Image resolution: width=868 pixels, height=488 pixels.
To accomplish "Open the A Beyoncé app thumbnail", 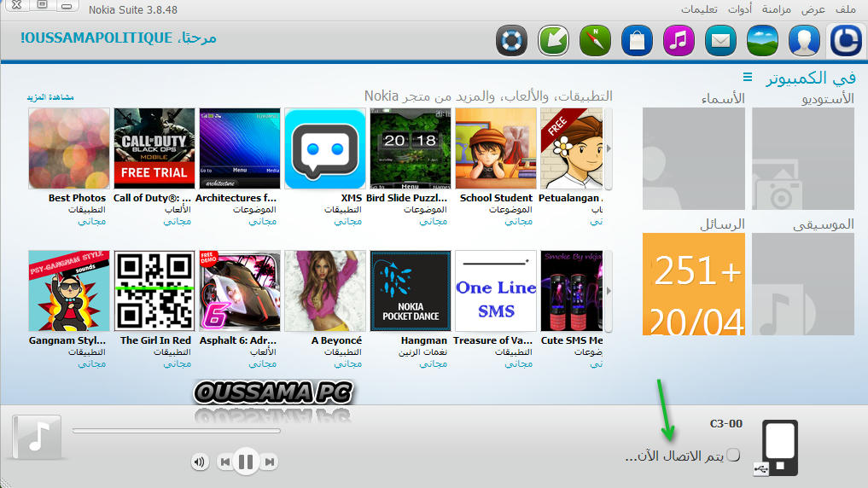I will click(325, 290).
